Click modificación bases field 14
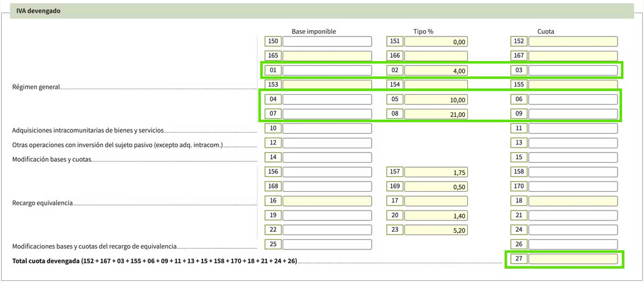644x284 pixels. point(327,157)
